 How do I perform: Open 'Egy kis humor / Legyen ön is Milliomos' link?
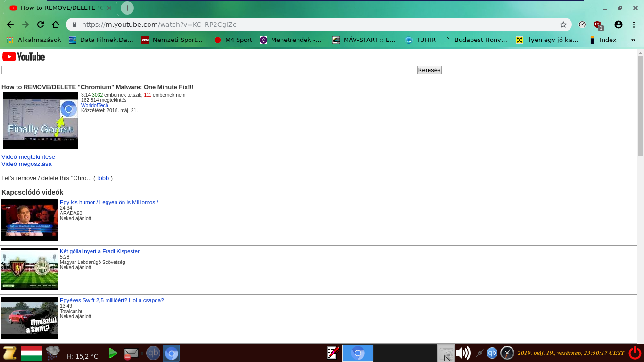109,202
